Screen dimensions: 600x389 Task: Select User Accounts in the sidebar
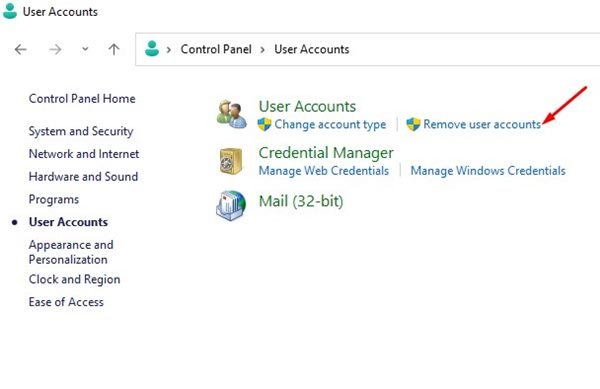point(68,222)
